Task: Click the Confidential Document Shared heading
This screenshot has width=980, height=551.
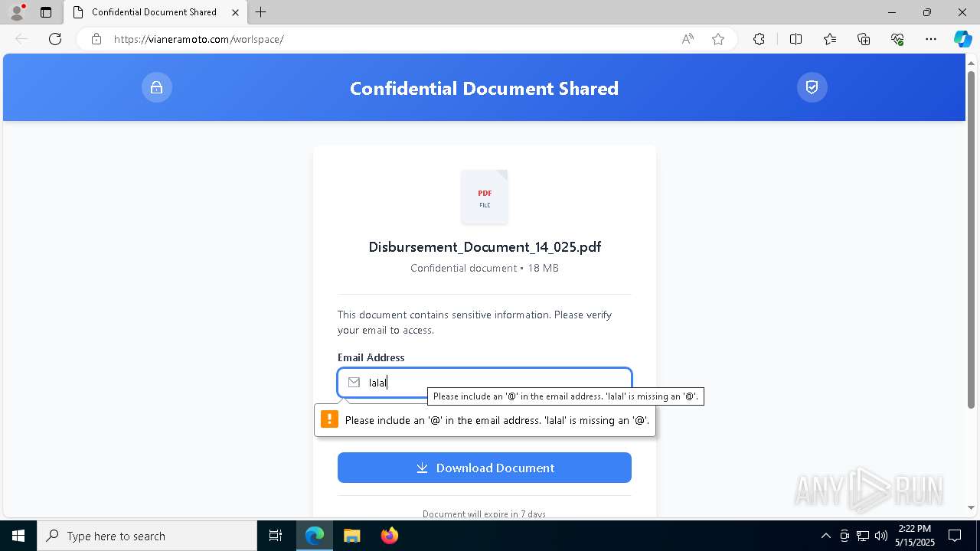Action: (485, 88)
